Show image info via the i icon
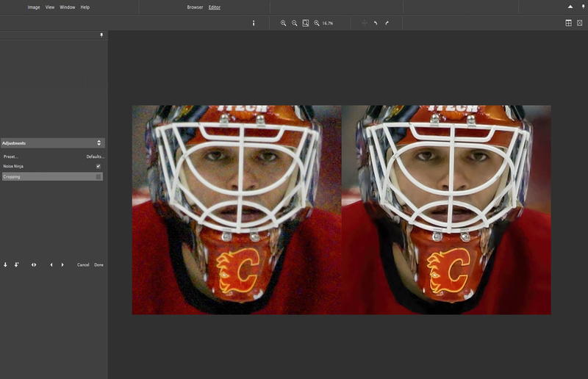588x379 pixels. (x=254, y=24)
